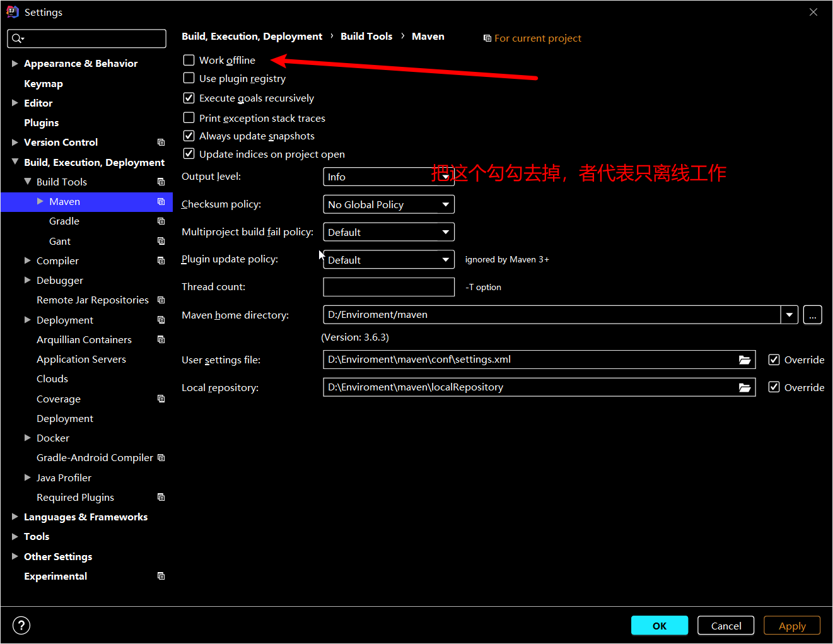This screenshot has height=644, width=833.
Task: Click Build Tools in breadcrumb
Action: [366, 37]
